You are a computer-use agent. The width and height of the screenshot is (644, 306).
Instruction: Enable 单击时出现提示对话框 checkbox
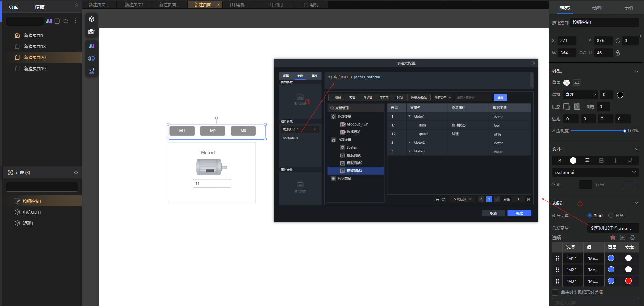pyautogui.click(x=555, y=293)
